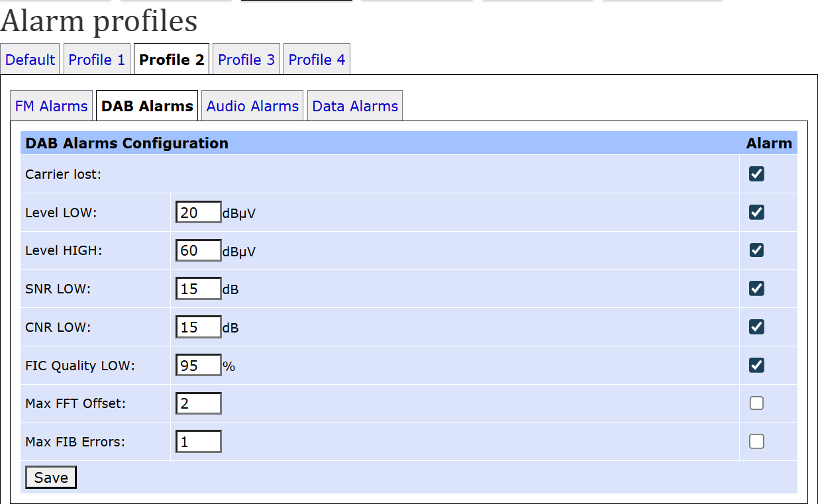Select the Max FFT Offset input
The image size is (818, 504).
[199, 403]
